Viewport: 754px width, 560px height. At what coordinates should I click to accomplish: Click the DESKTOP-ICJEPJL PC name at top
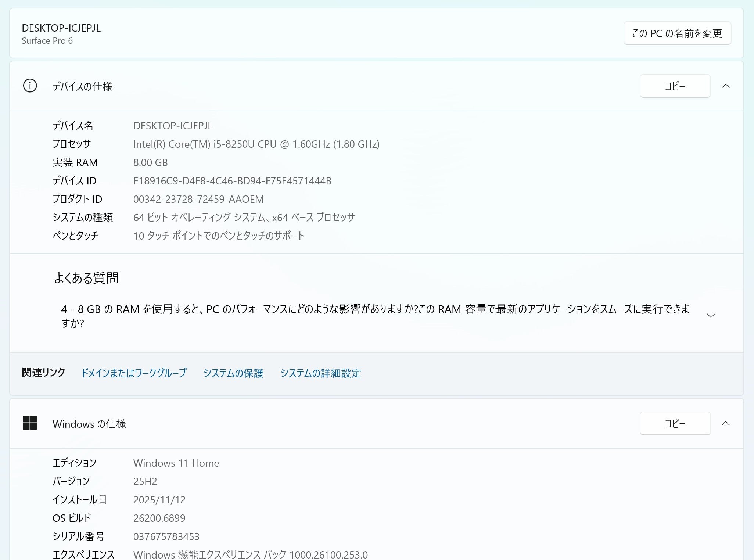tap(61, 28)
